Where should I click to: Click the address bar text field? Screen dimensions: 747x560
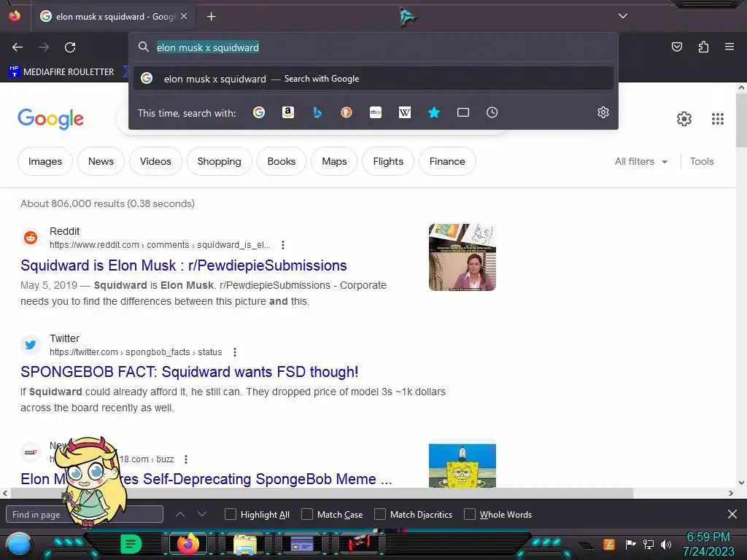(x=373, y=47)
